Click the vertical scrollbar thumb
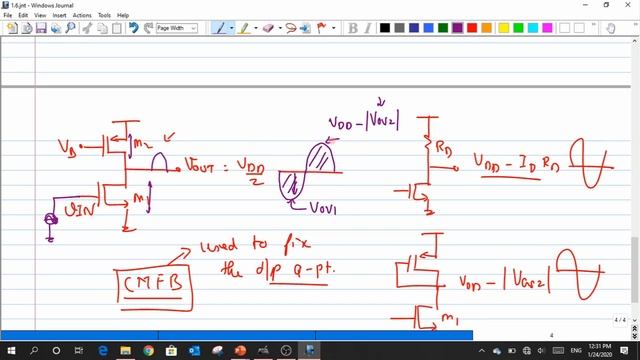 tap(635, 270)
